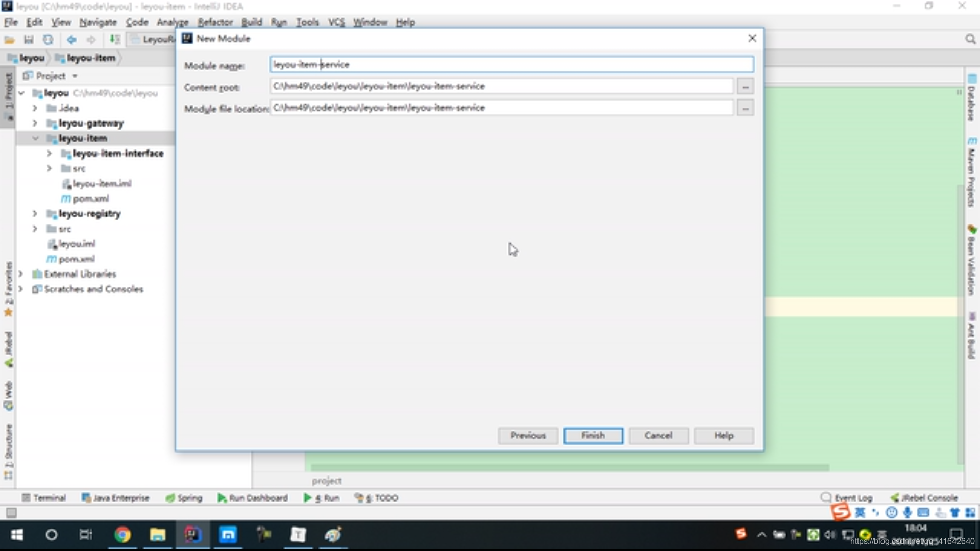The height and width of the screenshot is (551, 980).
Task: Open the Maven Projects side panel
Action: click(972, 172)
